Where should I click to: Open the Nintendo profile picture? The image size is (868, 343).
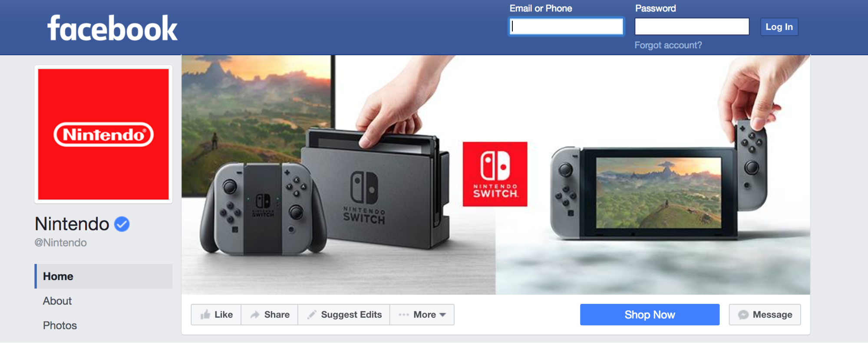[x=103, y=134]
